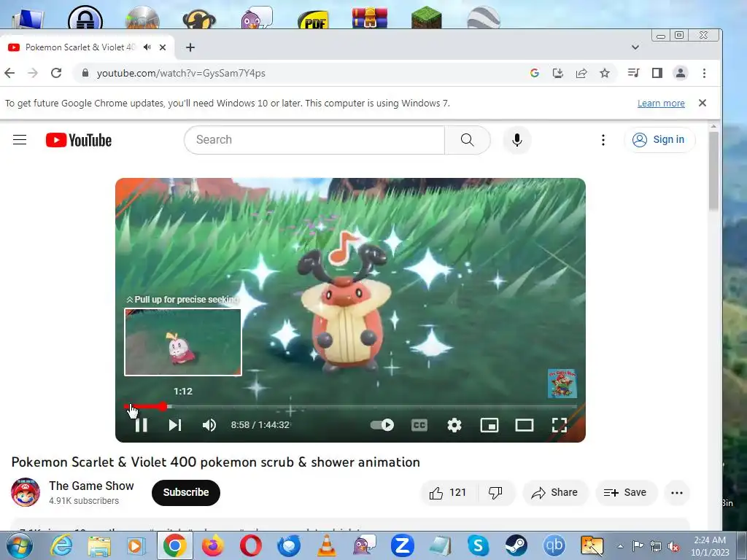
Task: Install app via address bar icon
Action: (558, 73)
